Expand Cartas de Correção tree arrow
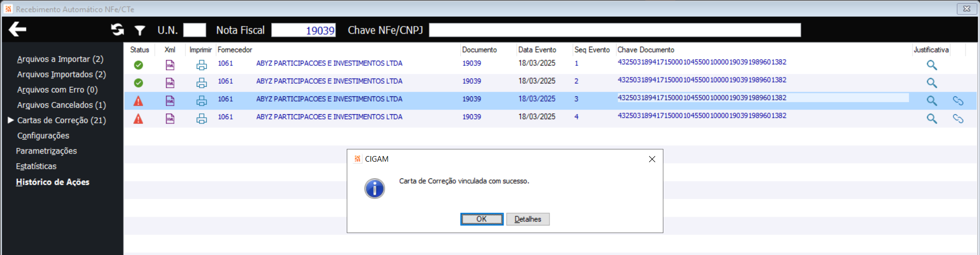Screen dimensions: 980x255 tap(11, 120)
